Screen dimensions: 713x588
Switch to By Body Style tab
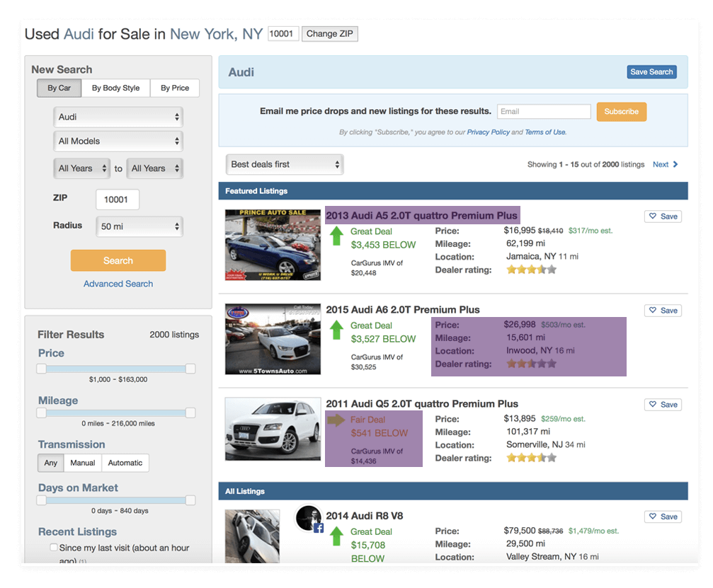(x=115, y=88)
